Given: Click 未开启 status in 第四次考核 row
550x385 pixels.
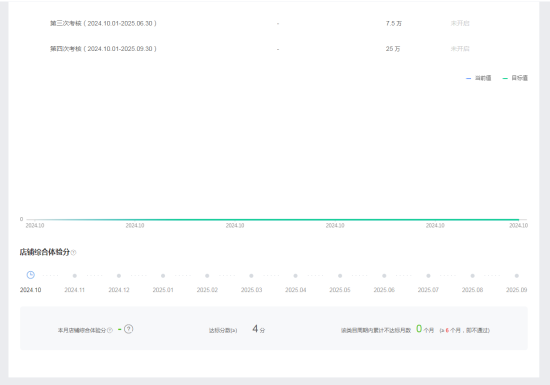Looking at the screenshot, I should tap(460, 49).
